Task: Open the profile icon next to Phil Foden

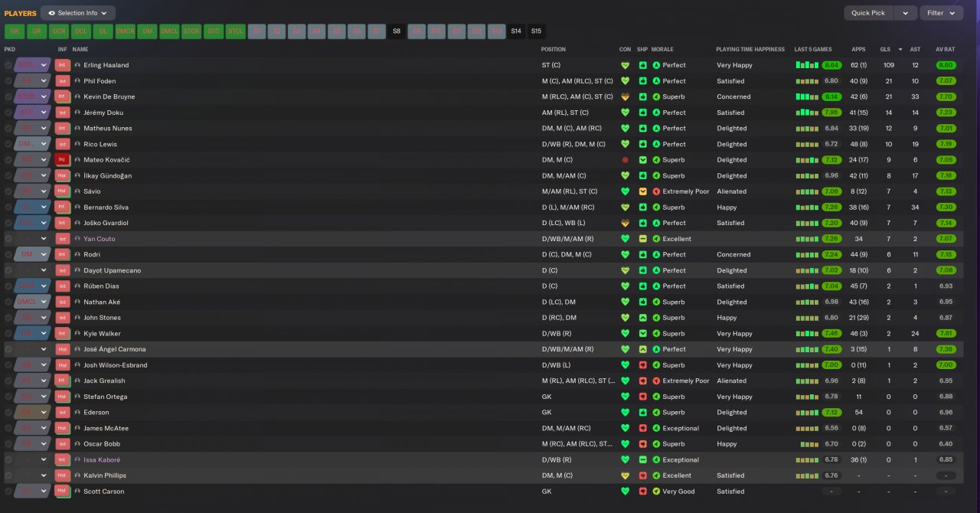Action: (77, 81)
